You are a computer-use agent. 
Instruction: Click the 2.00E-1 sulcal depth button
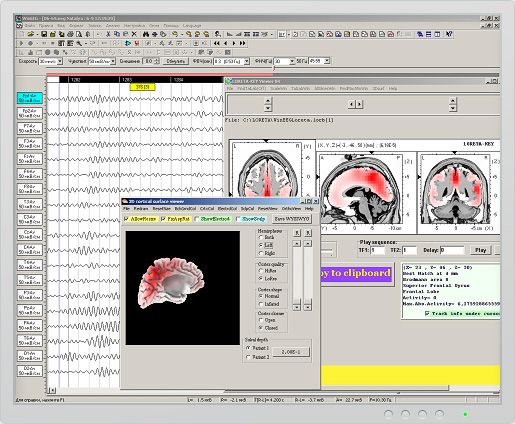[291, 352]
